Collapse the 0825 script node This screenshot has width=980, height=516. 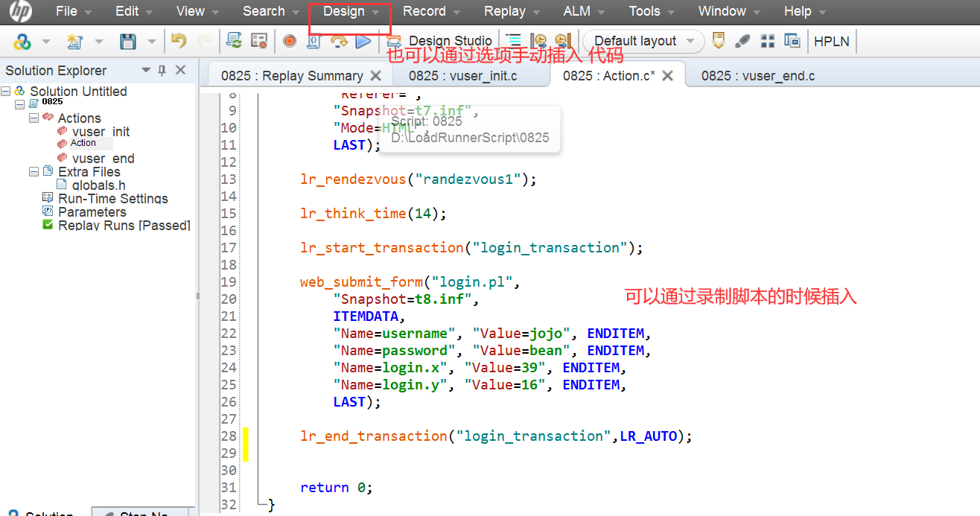pyautogui.click(x=20, y=104)
